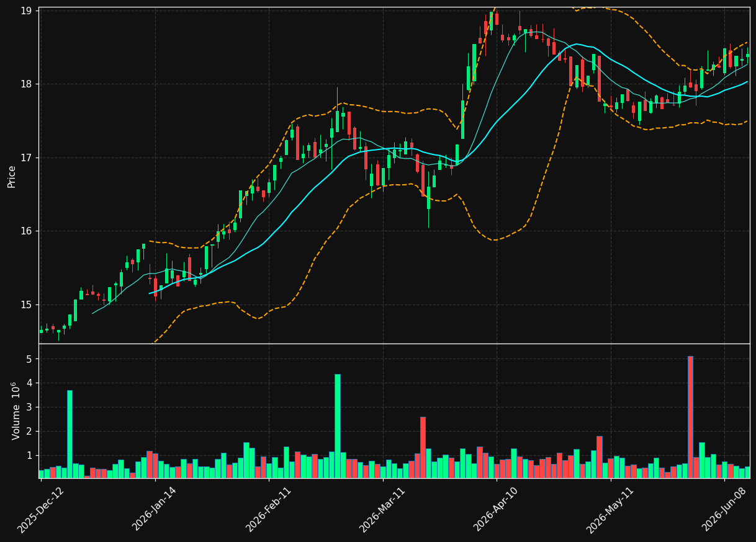The height and width of the screenshot is (542, 756).
Task: Click price axis tick 17
Action: click(26, 158)
